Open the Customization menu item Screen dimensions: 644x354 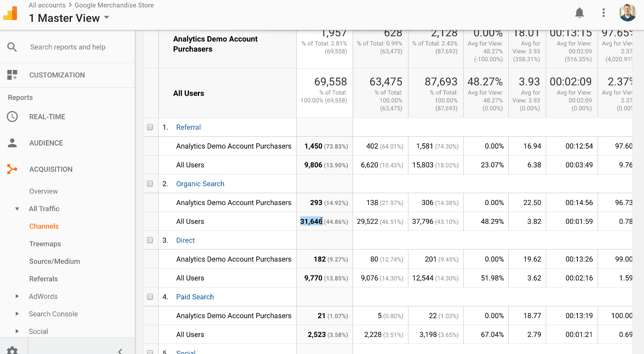(57, 75)
